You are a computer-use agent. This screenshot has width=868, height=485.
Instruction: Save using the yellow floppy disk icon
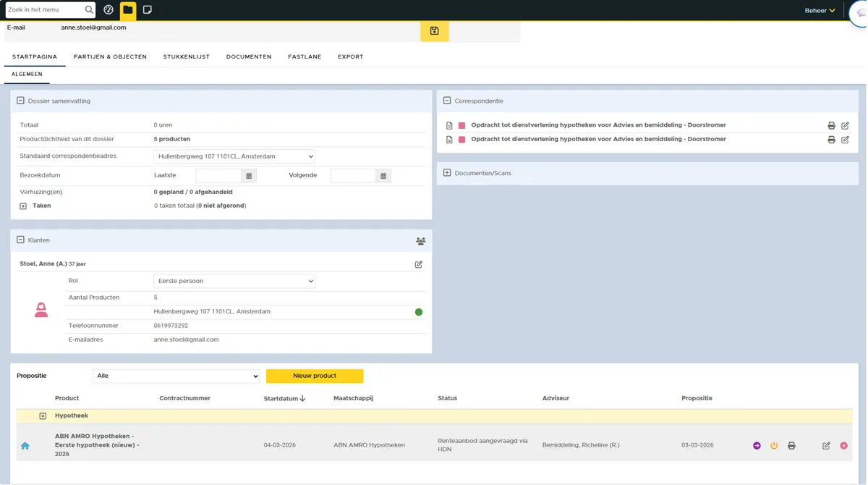(434, 30)
